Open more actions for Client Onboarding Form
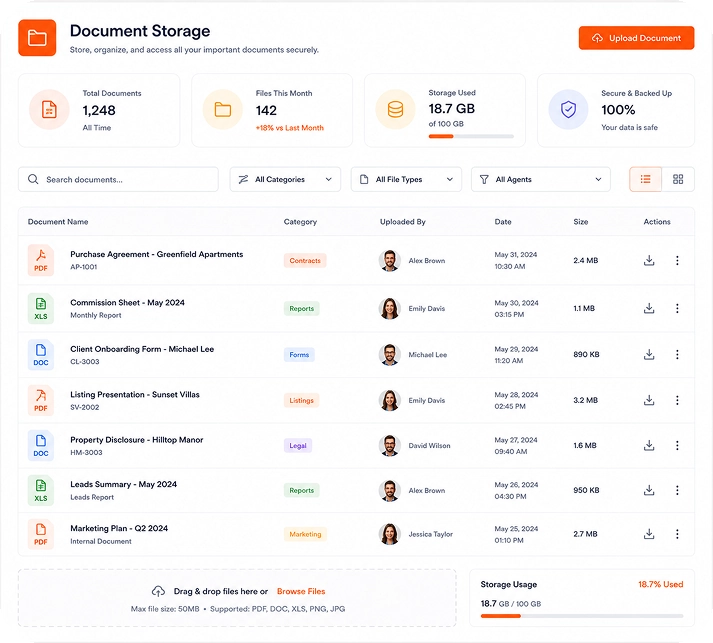This screenshot has height=643, width=713. click(677, 354)
